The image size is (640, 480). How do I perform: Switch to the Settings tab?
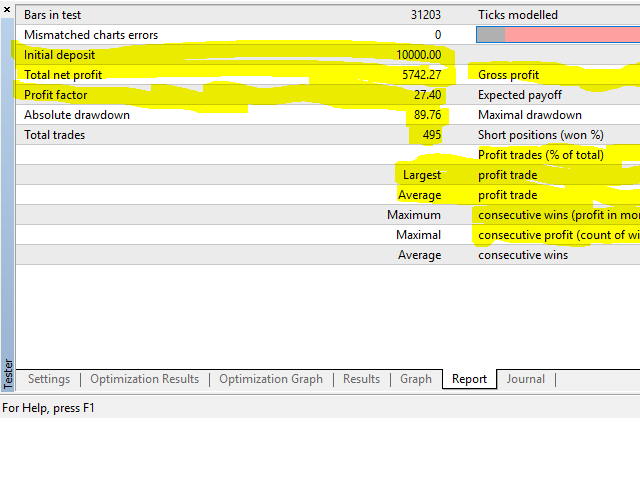(x=49, y=379)
